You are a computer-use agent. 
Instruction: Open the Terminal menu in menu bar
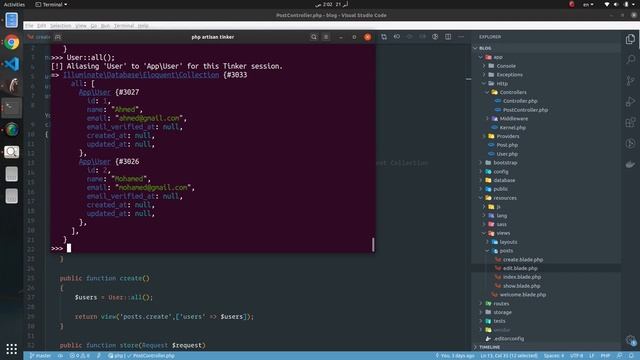[124, 26]
